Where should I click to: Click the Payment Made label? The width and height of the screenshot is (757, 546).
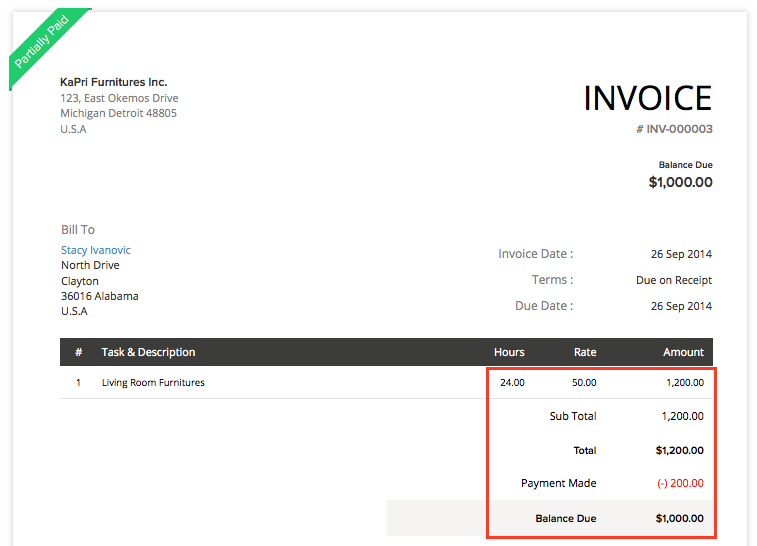pos(559,483)
